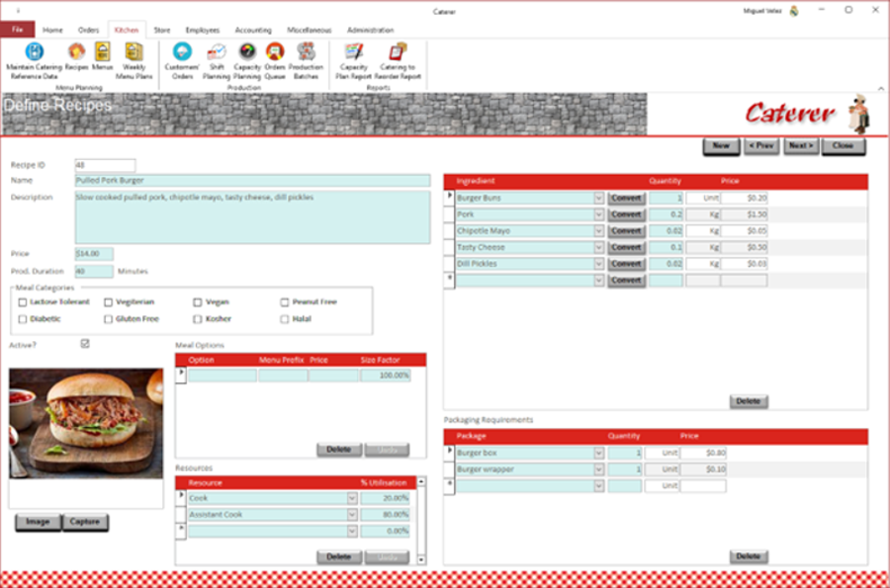This screenshot has height=588, width=890.
Task: Open the Orders Queue
Action: coord(275,61)
